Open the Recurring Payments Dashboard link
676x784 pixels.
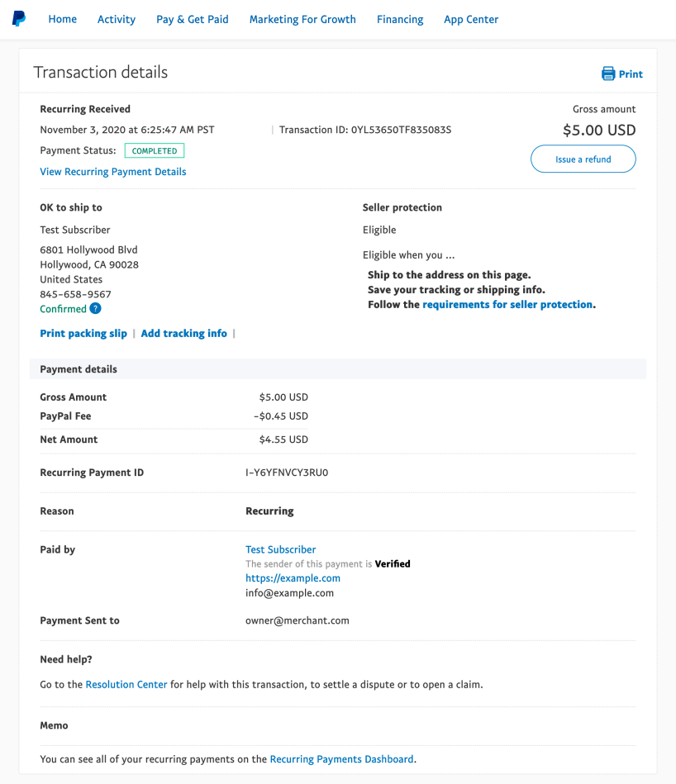point(341,759)
